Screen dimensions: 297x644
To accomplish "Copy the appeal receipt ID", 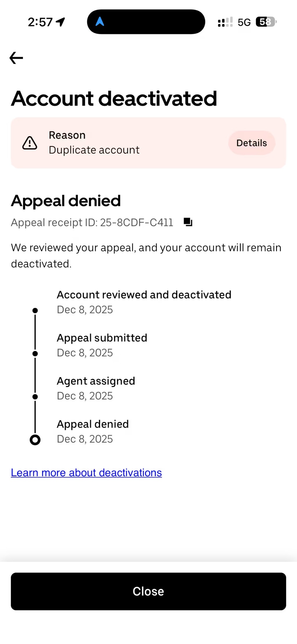I will click(x=188, y=222).
